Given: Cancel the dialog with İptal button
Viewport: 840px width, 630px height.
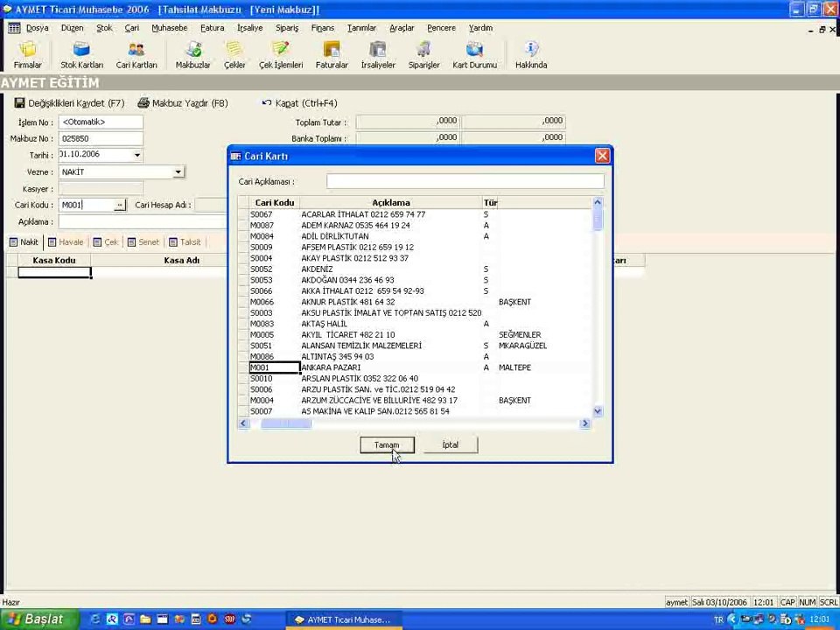Looking at the screenshot, I should [x=450, y=445].
